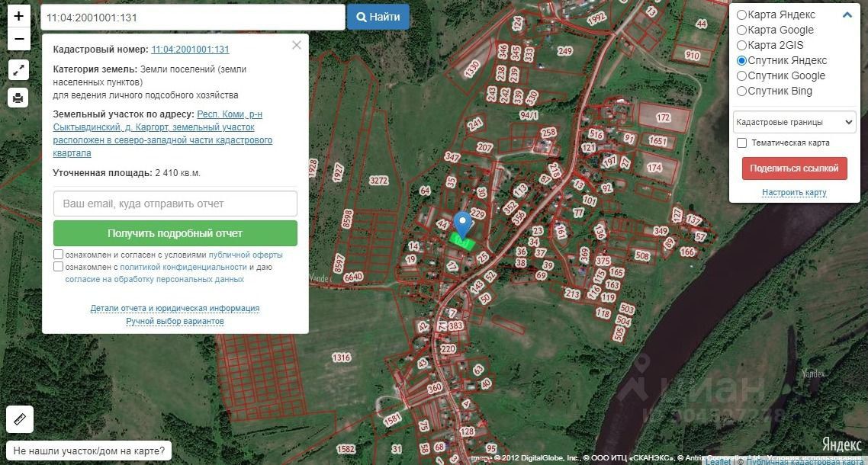The width and height of the screenshot is (868, 465).
Task: Check the privacy policy consent checkbox
Action: click(58, 267)
